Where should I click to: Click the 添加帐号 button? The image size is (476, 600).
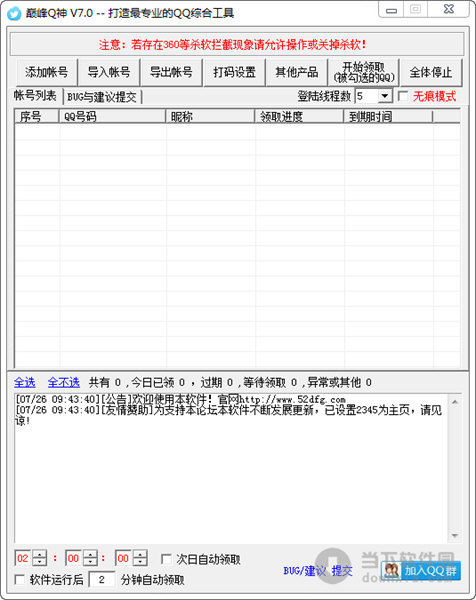(x=47, y=72)
